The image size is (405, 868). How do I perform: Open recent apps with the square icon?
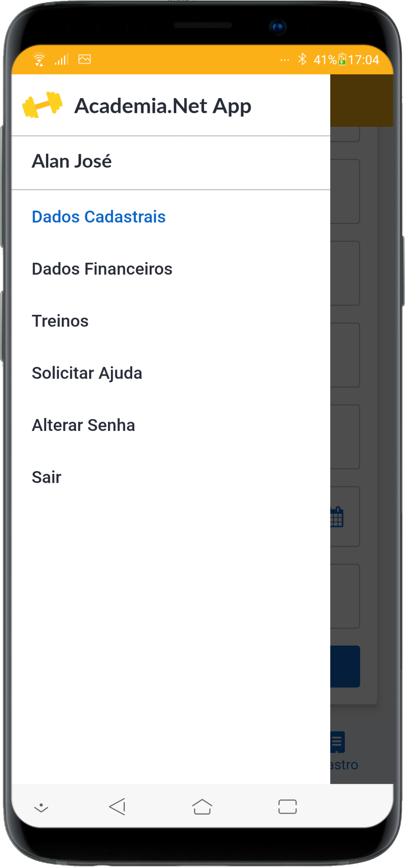287,807
